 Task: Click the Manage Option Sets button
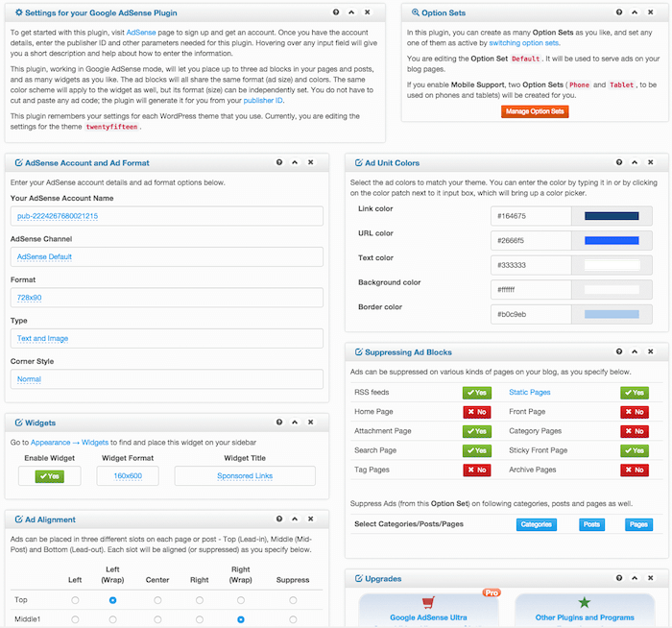(x=535, y=111)
